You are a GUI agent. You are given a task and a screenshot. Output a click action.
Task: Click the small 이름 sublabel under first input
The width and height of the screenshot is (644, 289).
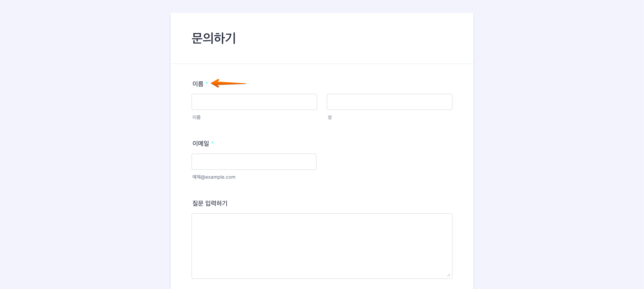197,117
